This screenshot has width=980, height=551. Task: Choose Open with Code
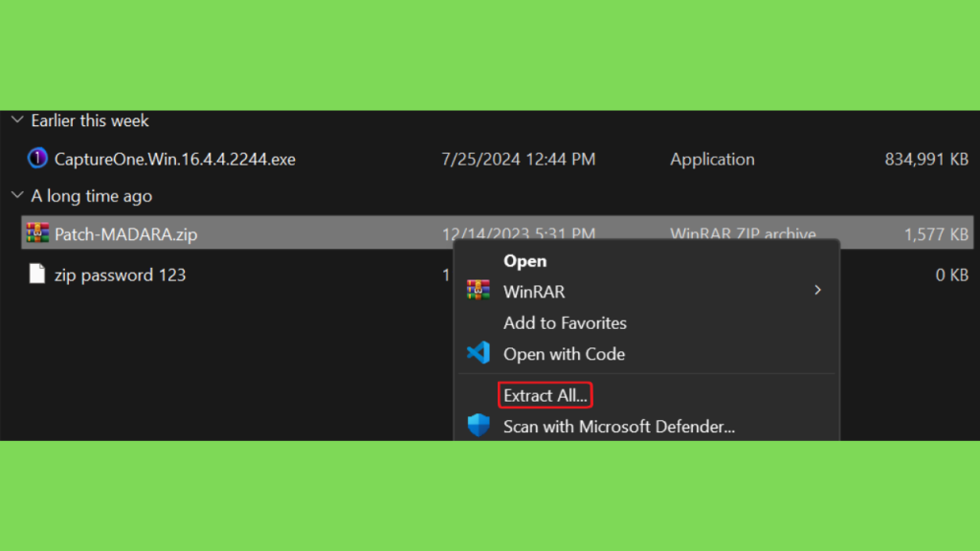[x=565, y=354]
